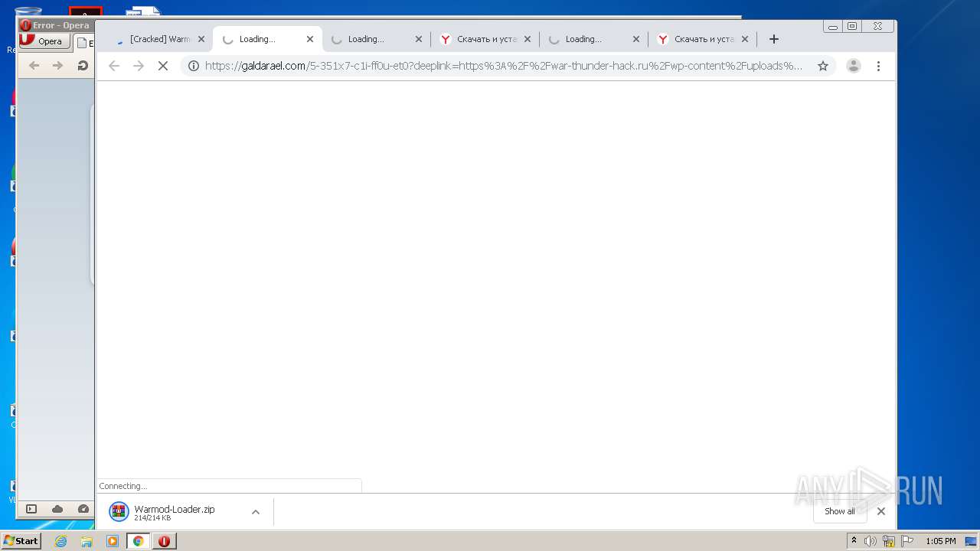Show hidden tray icons
The height and width of the screenshot is (551, 980).
tap(854, 541)
